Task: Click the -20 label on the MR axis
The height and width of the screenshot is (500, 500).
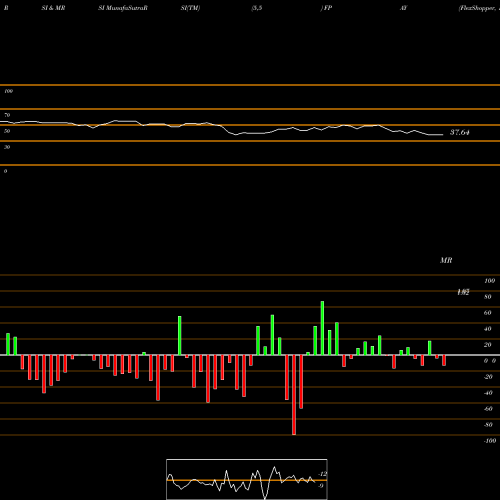Action: pyautogui.click(x=488, y=377)
